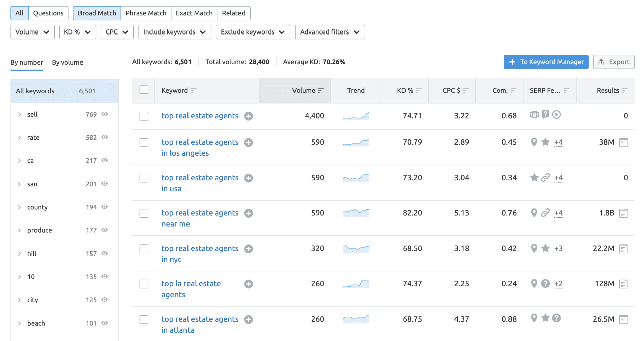The width and height of the screenshot is (644, 341).
Task: Sort table by KD % column icon
Action: (418, 91)
